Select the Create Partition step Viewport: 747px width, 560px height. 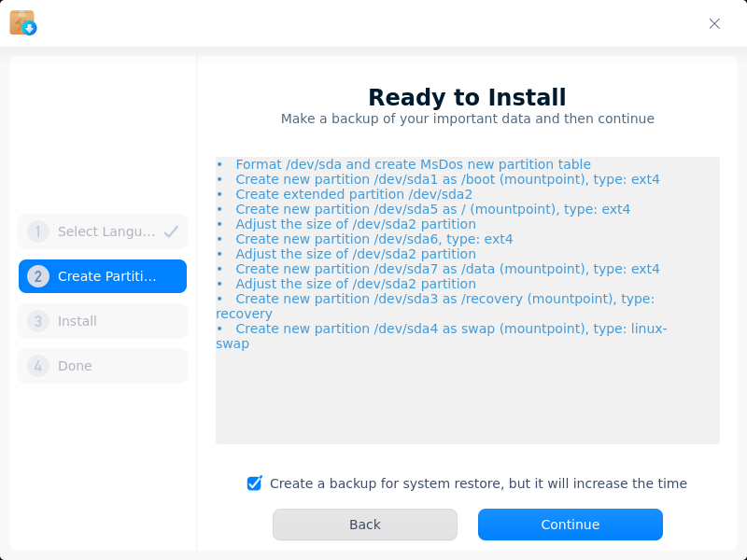tap(103, 276)
